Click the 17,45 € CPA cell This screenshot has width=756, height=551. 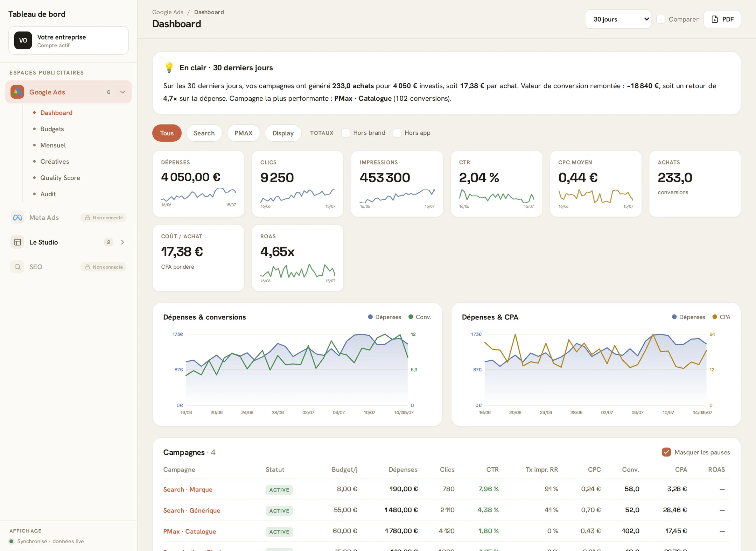click(x=676, y=531)
